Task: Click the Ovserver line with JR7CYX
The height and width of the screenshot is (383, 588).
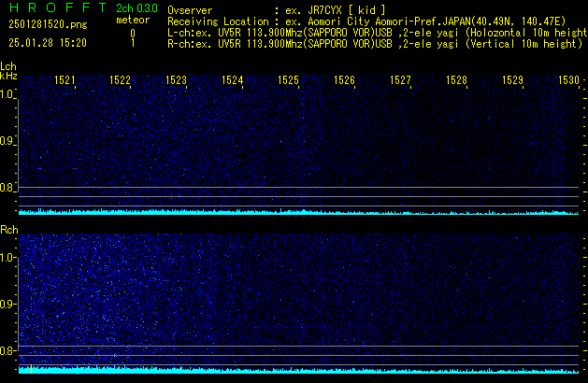Action: [x=277, y=10]
